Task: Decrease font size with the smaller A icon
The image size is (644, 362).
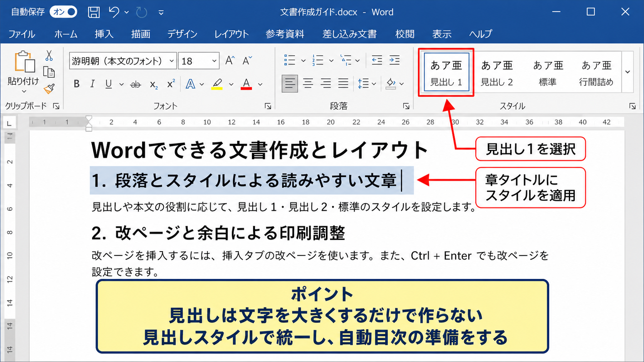Action: coord(247,60)
